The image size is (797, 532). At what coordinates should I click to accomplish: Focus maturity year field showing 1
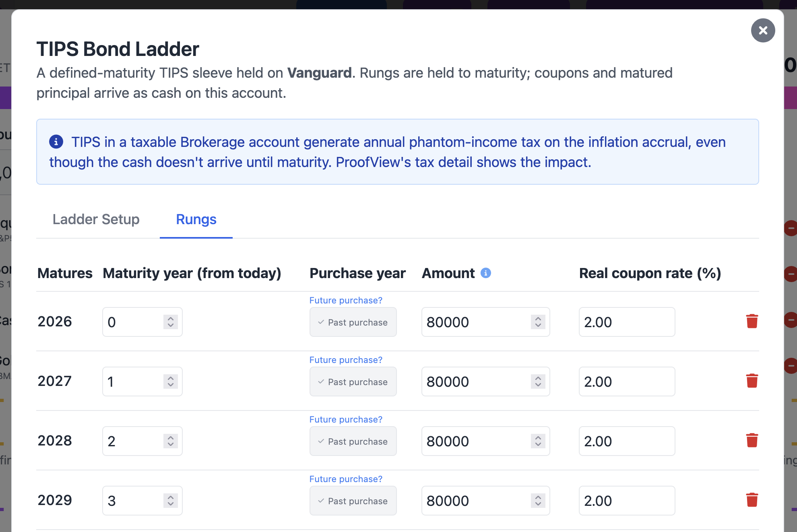(x=142, y=381)
